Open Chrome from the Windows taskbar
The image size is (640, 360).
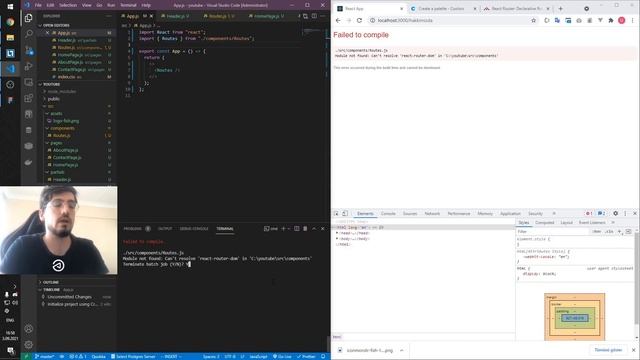point(10,22)
